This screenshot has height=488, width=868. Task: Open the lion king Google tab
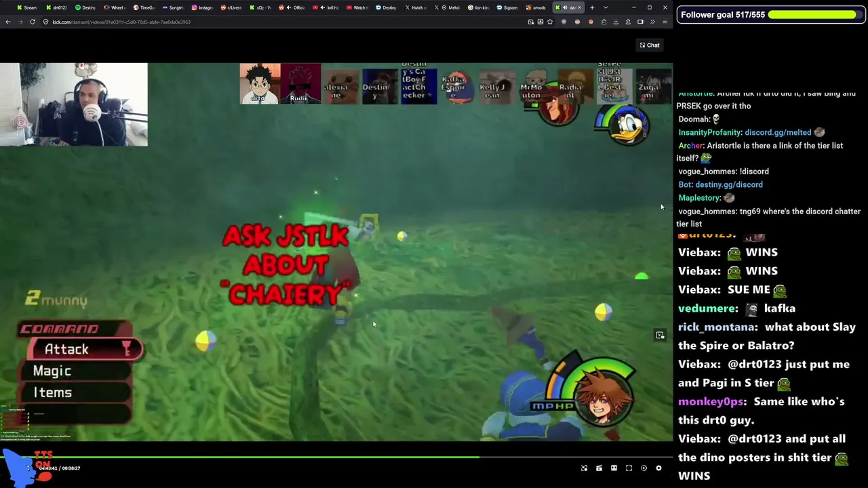point(479,7)
